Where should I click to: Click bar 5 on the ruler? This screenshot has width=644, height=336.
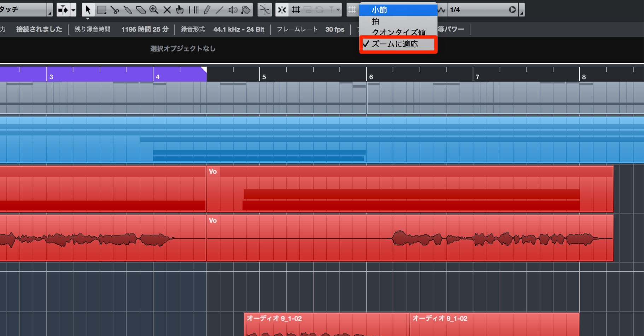(x=264, y=77)
